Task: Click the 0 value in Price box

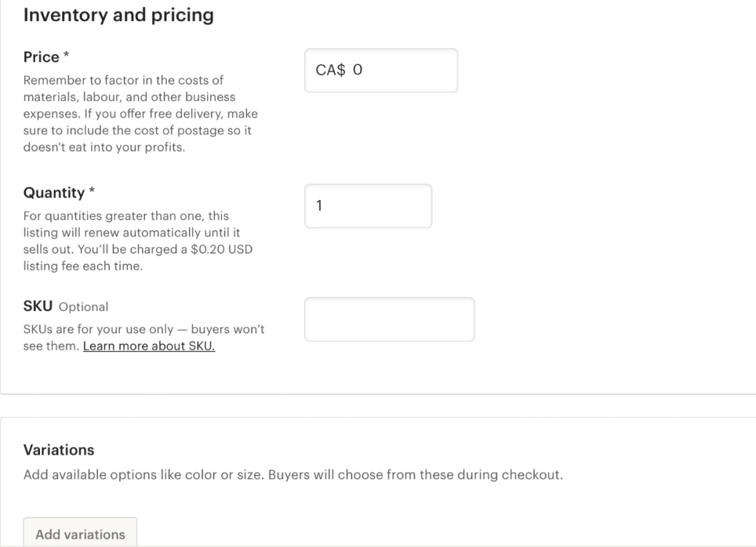Action: [x=357, y=70]
